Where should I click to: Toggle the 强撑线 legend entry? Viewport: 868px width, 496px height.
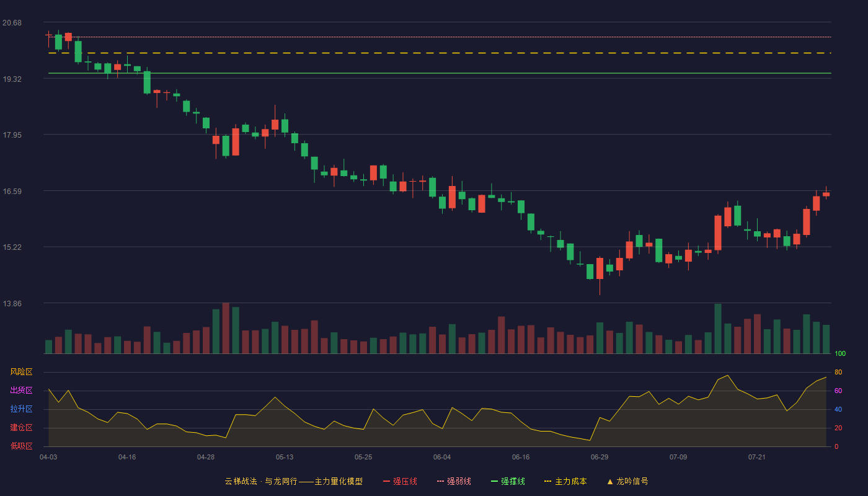pyautogui.click(x=508, y=481)
